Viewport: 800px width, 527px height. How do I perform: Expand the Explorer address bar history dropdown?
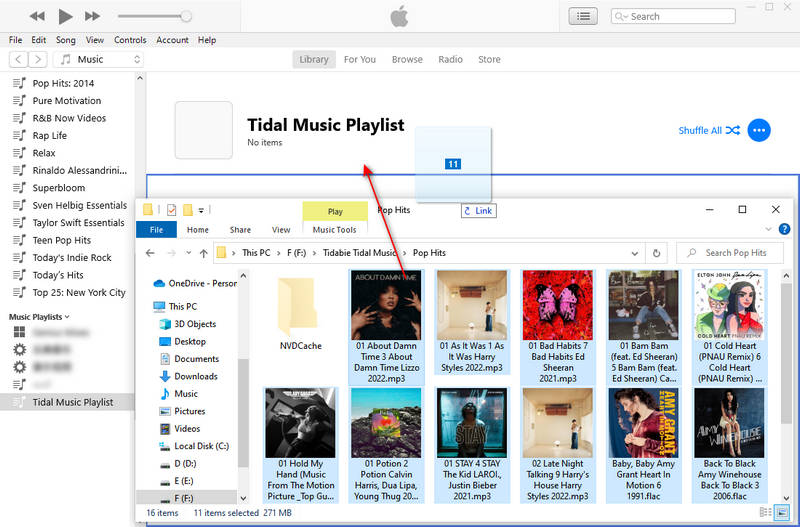click(x=636, y=253)
